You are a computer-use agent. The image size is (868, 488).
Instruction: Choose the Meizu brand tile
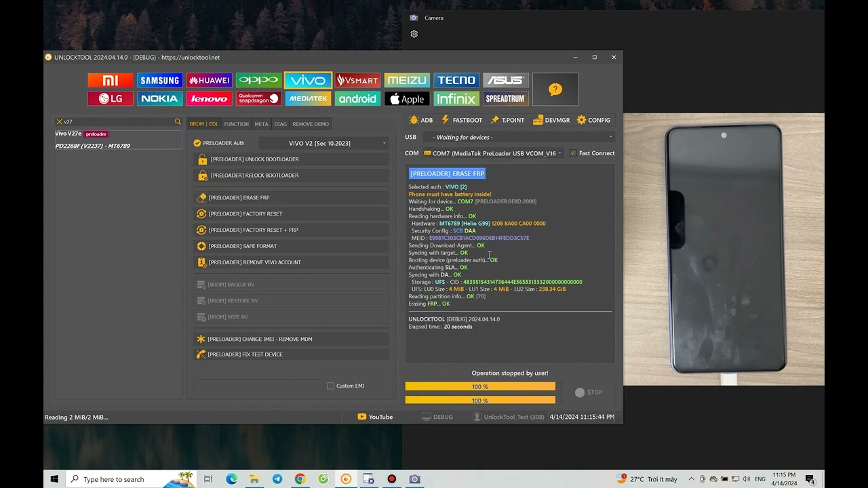[407, 81]
